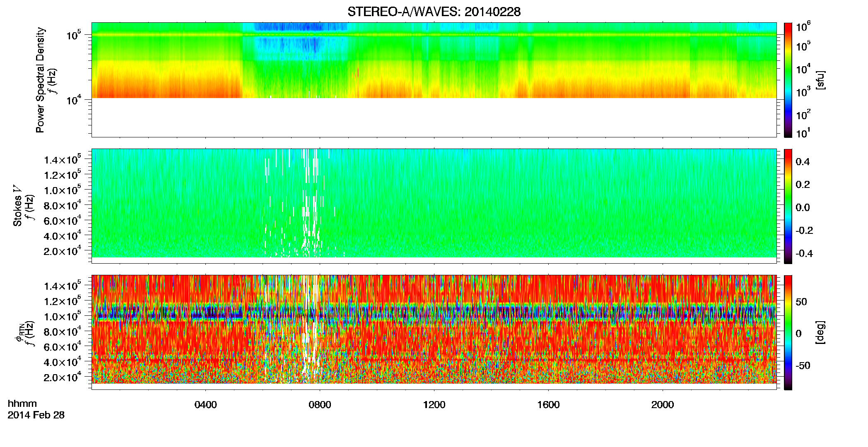This screenshot has width=868, height=447.
Task: Click the [sfu] colorbar unit label
Action: pyautogui.click(x=820, y=80)
